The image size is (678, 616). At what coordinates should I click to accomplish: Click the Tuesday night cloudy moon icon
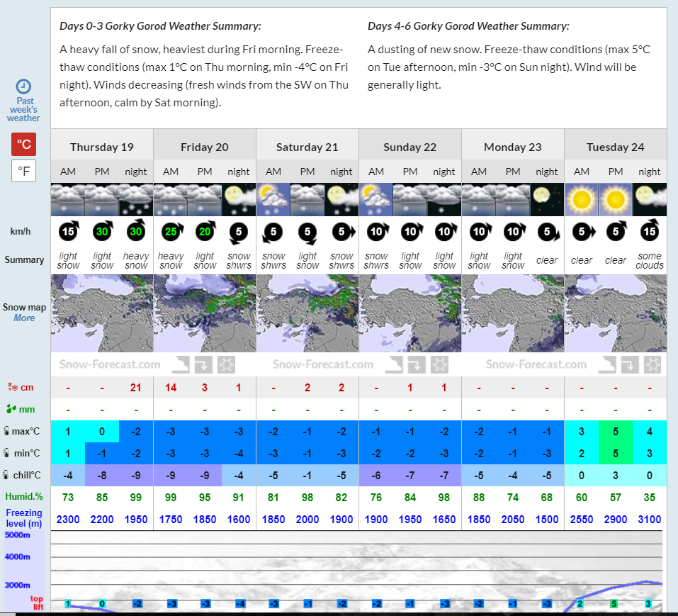click(650, 199)
